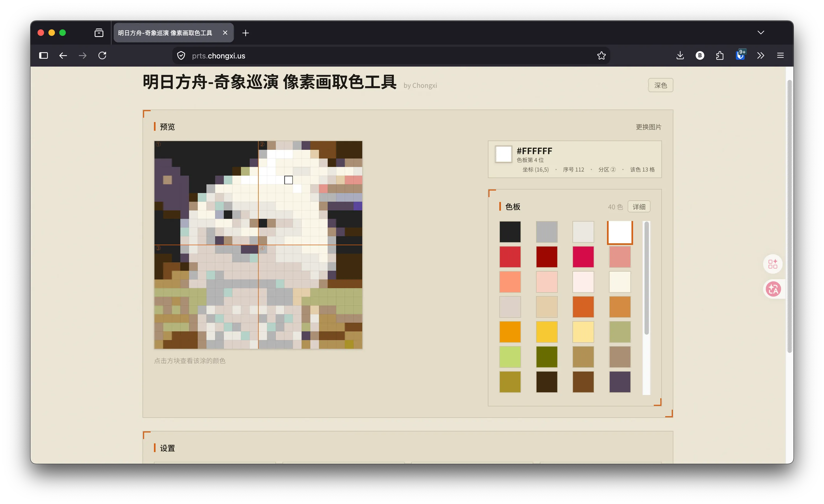Show more toolbar tools chevrons
Viewport: 824px width, 504px height.
pyautogui.click(x=760, y=55)
